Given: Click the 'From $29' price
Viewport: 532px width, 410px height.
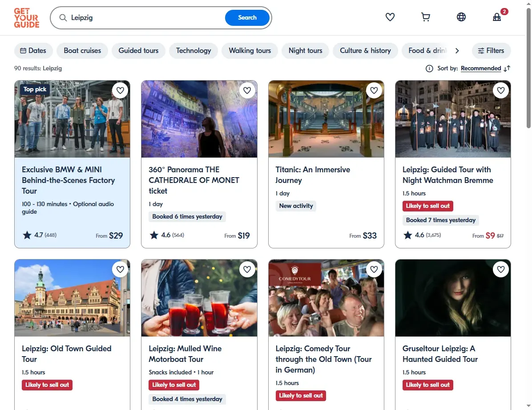Looking at the screenshot, I should 109,235.
